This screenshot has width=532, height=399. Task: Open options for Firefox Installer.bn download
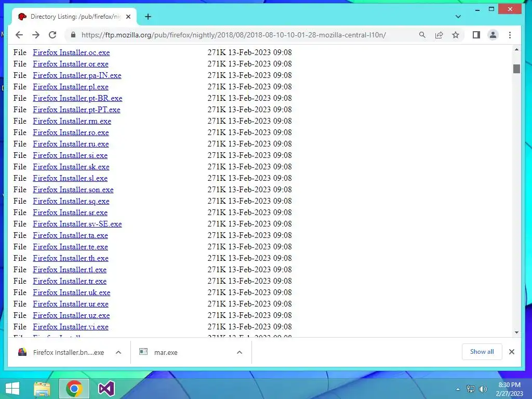(118, 352)
